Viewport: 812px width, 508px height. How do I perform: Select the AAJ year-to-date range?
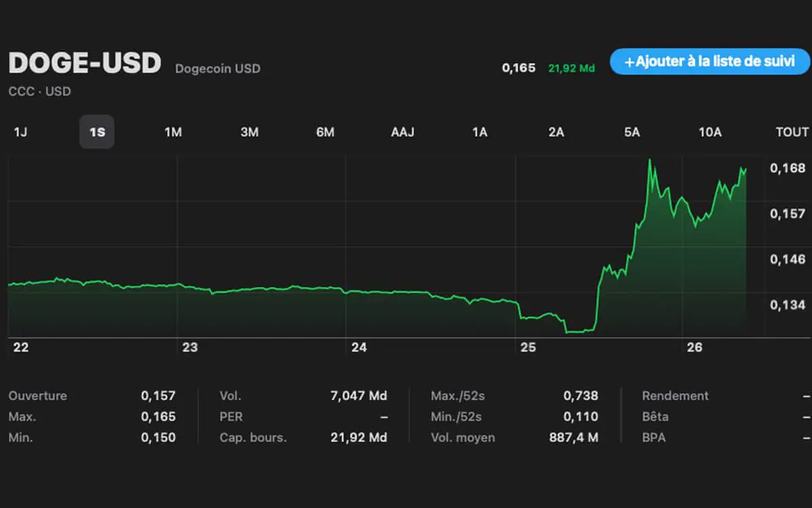403,132
